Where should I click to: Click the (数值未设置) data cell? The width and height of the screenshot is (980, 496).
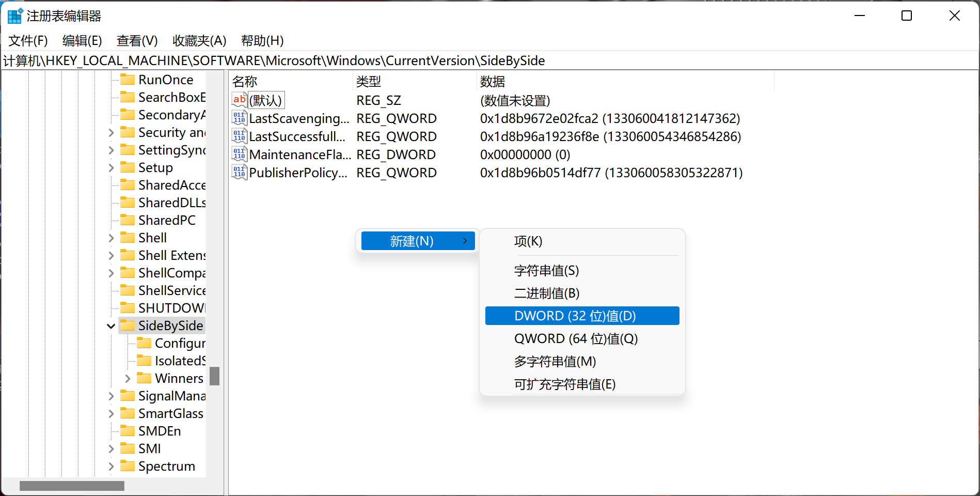pyautogui.click(x=515, y=100)
